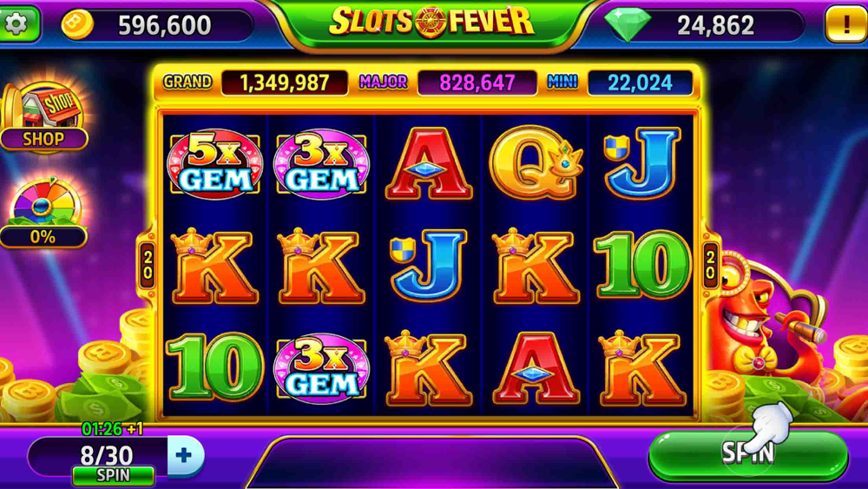Image resolution: width=868 pixels, height=489 pixels.
Task: Click the gold coin balance icon
Action: [x=77, y=24]
